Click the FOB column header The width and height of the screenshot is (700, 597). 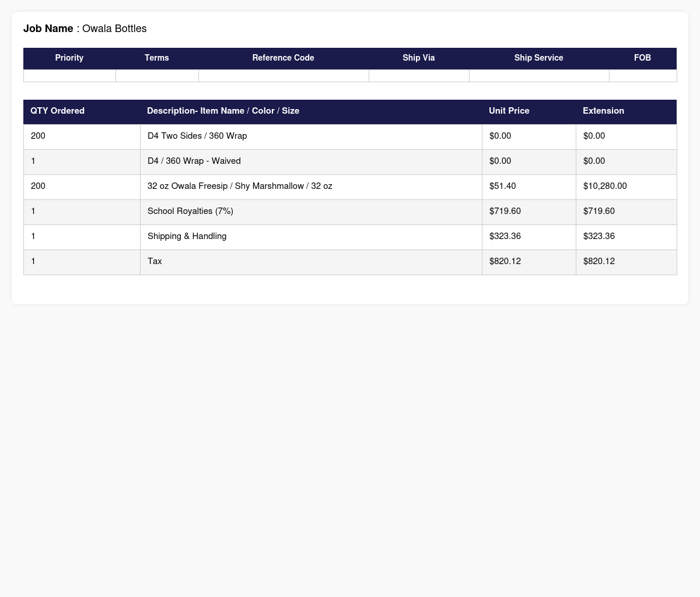[643, 58]
